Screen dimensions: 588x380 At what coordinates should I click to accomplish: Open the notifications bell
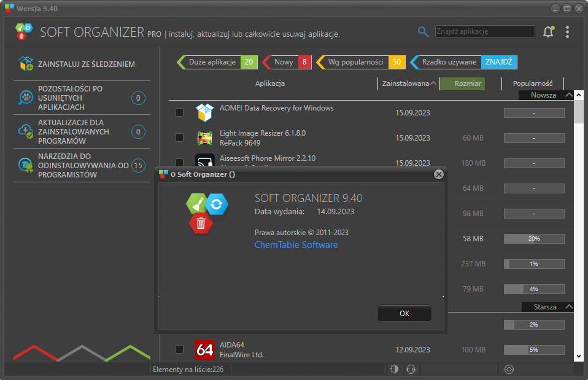(549, 32)
